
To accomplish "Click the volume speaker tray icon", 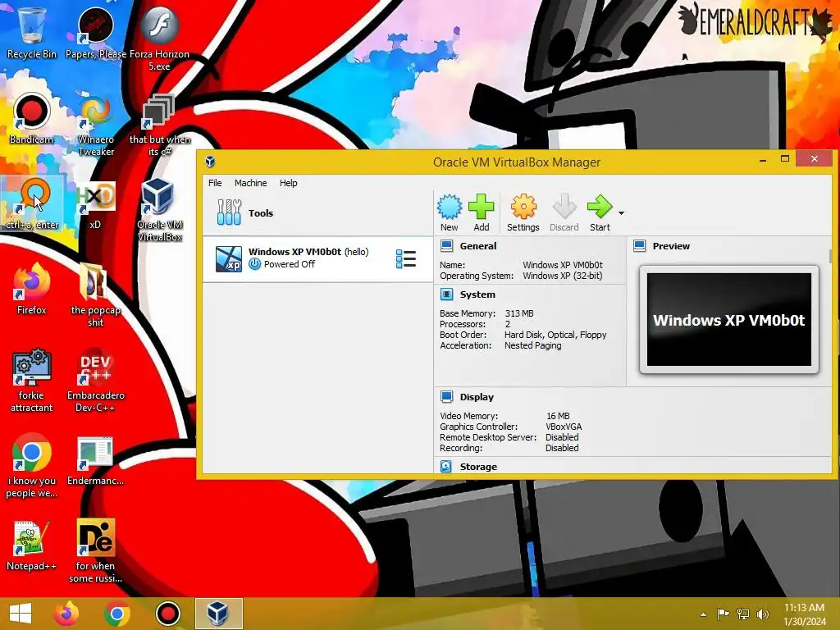I will [762, 614].
